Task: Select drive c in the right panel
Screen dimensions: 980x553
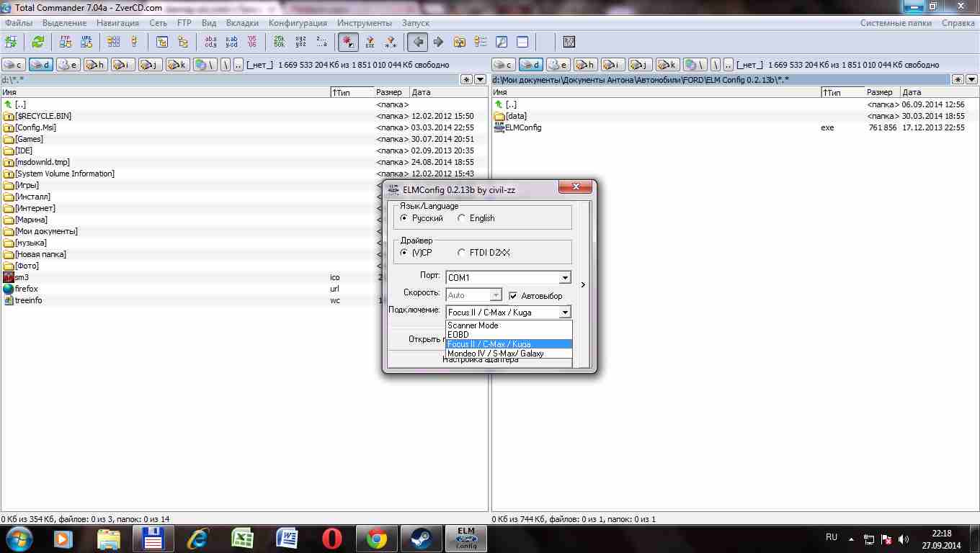Action: point(504,65)
